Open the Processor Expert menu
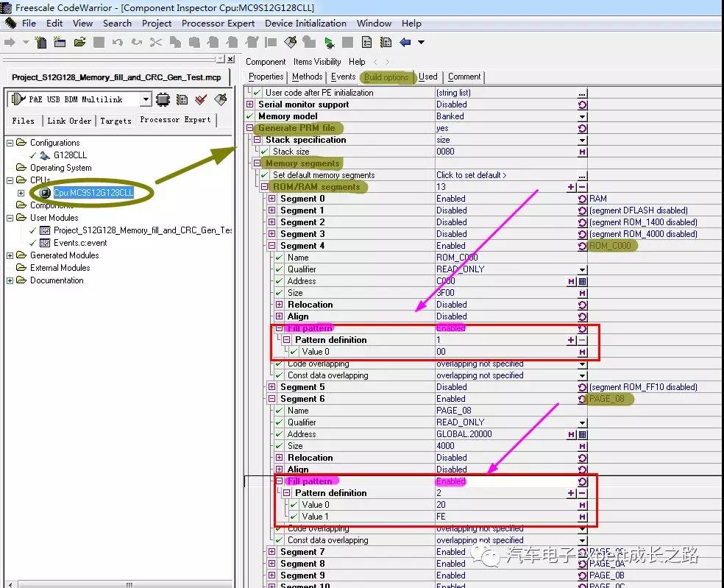The width and height of the screenshot is (724, 588). coord(218,23)
